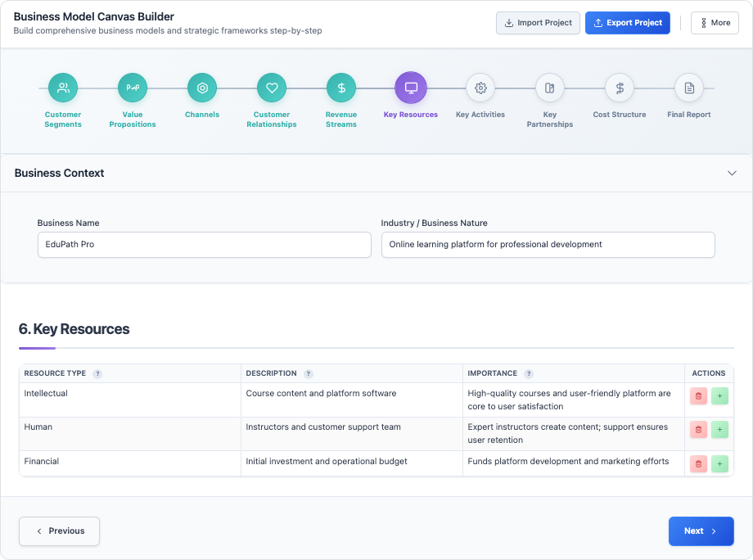Edit 'Instructors and customer support team' cell
The image size is (753, 560).
click(352, 434)
